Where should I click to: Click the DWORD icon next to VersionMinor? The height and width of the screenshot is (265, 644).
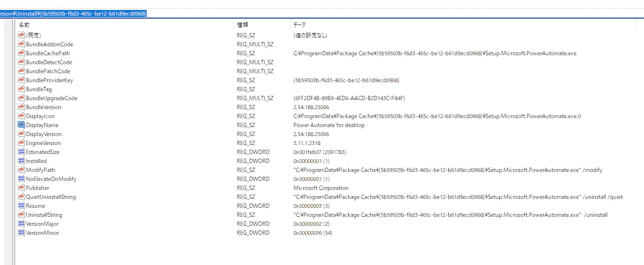pos(21,232)
